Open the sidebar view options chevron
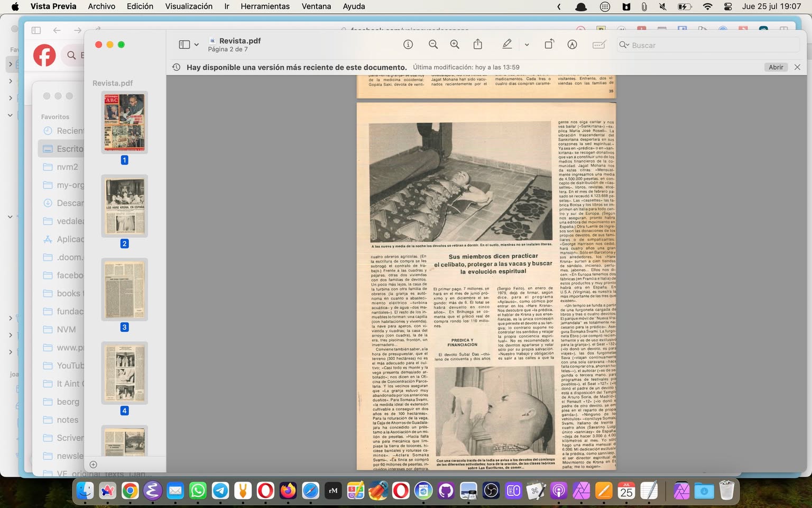812x508 pixels. pyautogui.click(x=197, y=45)
